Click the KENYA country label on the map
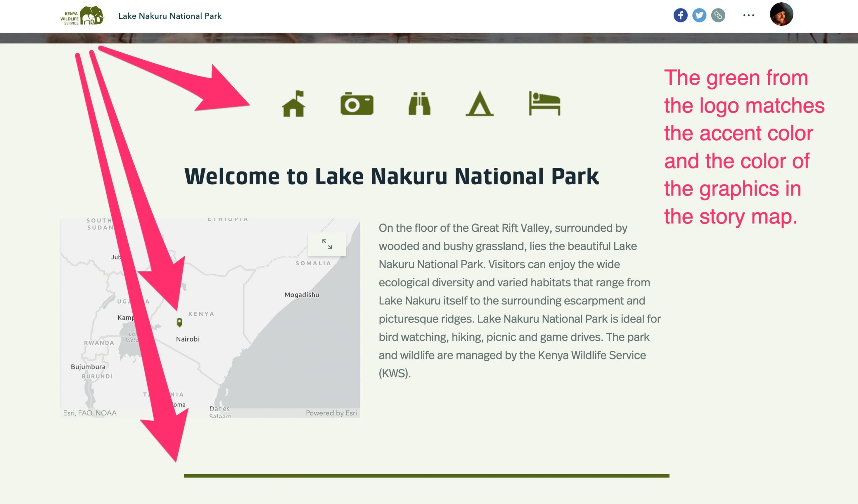Image resolution: width=858 pixels, height=504 pixels. (x=201, y=314)
